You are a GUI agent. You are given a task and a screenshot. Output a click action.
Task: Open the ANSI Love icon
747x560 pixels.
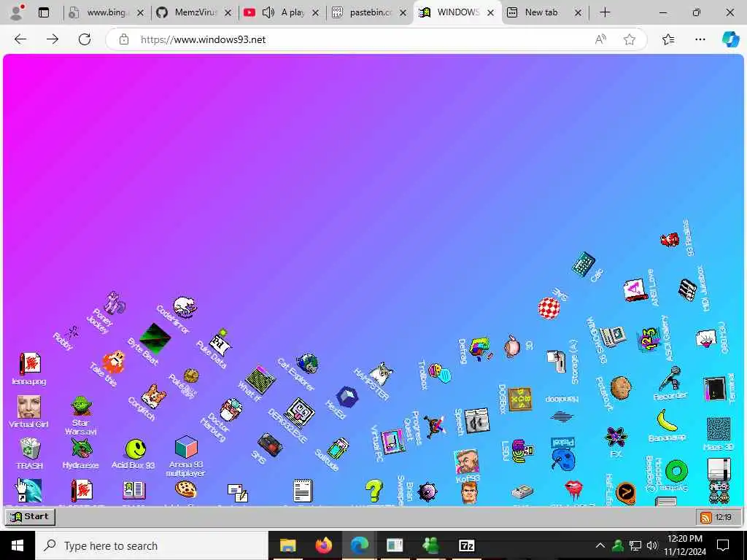point(635,290)
